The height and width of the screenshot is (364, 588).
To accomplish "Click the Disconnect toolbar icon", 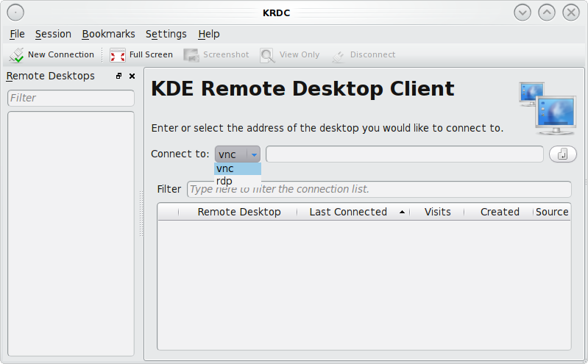I will (339, 55).
